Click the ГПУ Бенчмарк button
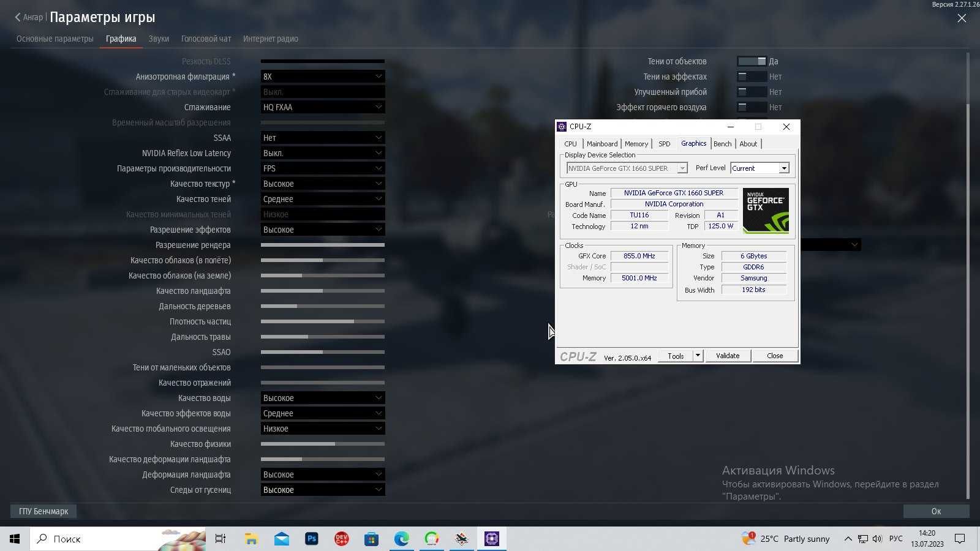Image resolution: width=980 pixels, height=551 pixels. pos(43,511)
